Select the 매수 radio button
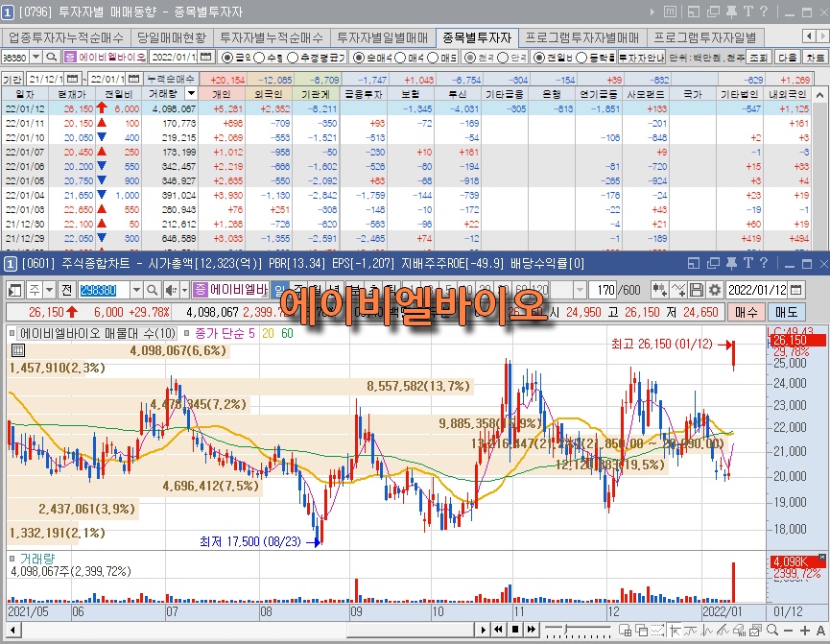 401,58
